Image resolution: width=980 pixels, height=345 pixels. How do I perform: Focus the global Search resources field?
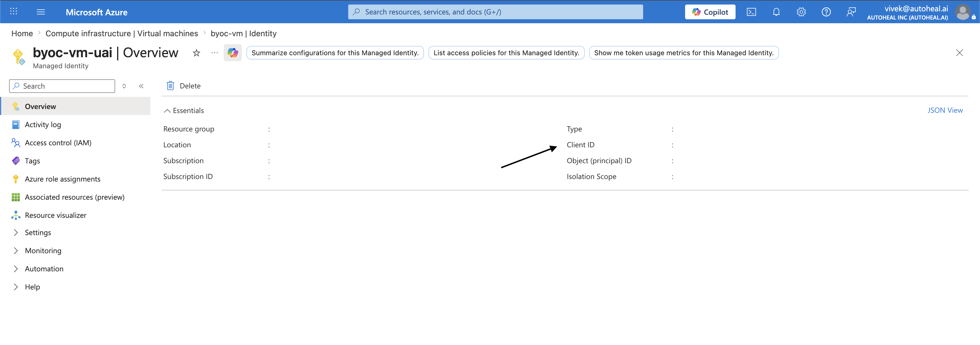coord(495,12)
